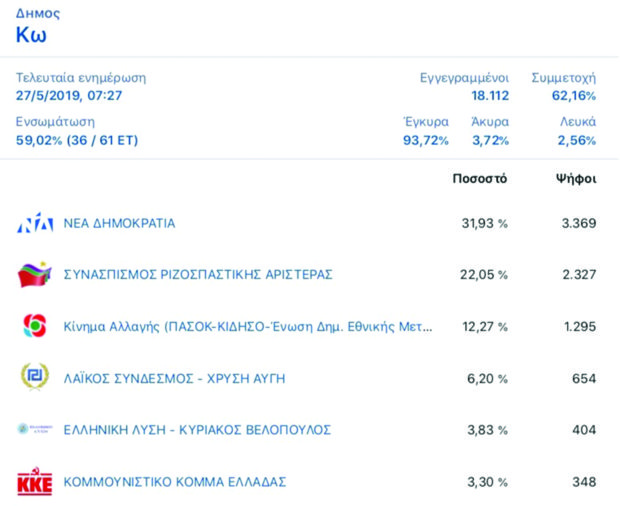Click the Κω municipality title
620x506 pixels.
pos(31,36)
